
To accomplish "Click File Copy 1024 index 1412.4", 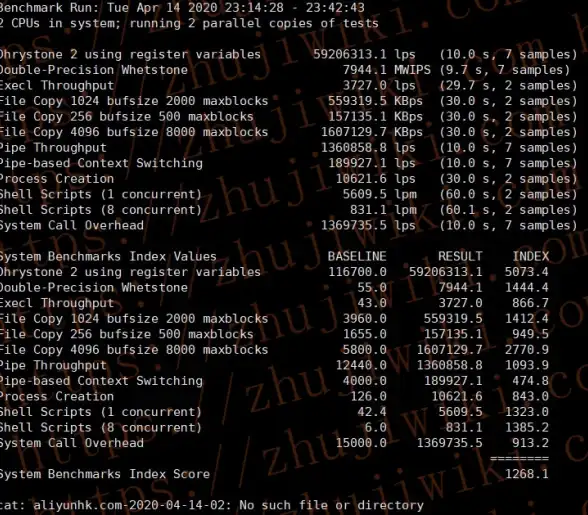I will pyautogui.click(x=526, y=319).
